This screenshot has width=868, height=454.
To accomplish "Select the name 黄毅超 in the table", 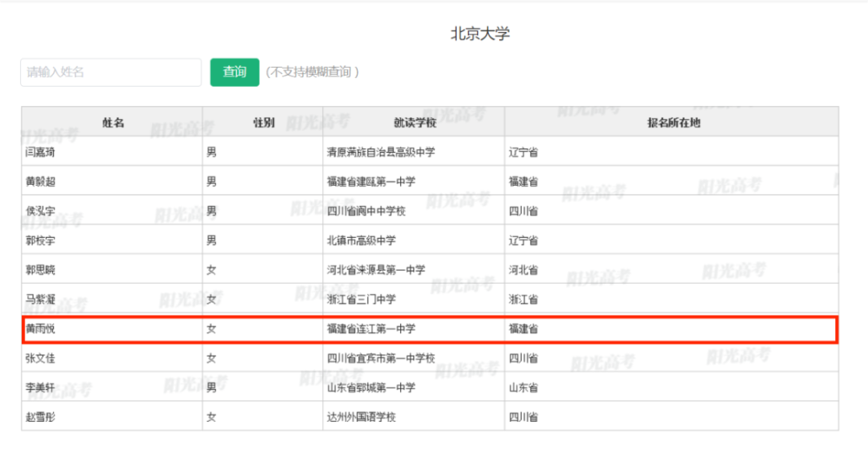I will [x=41, y=181].
